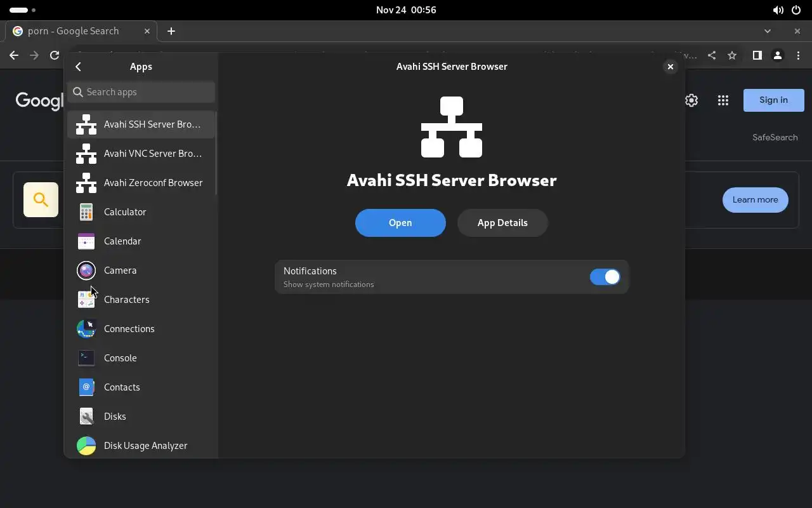Close the settings dialog with X button
Viewport: 812px width, 508px height.
pos(670,67)
